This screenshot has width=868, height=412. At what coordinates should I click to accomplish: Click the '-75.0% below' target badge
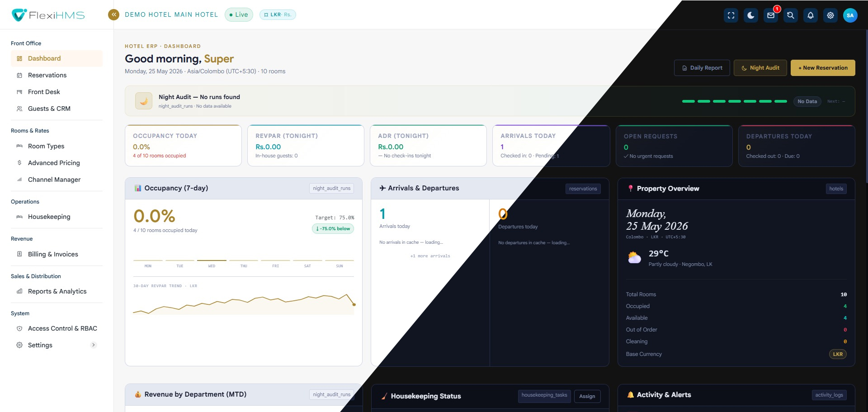point(333,228)
